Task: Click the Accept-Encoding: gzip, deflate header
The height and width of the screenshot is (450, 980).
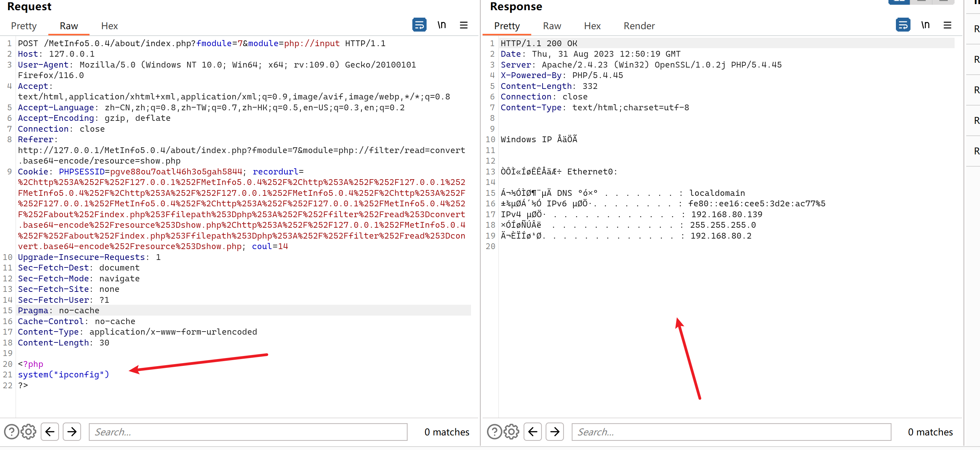Action: (x=94, y=118)
